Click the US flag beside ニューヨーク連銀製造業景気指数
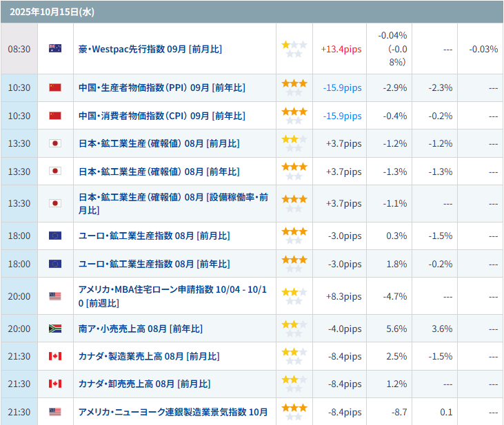This screenshot has width=504, height=425. click(55, 412)
